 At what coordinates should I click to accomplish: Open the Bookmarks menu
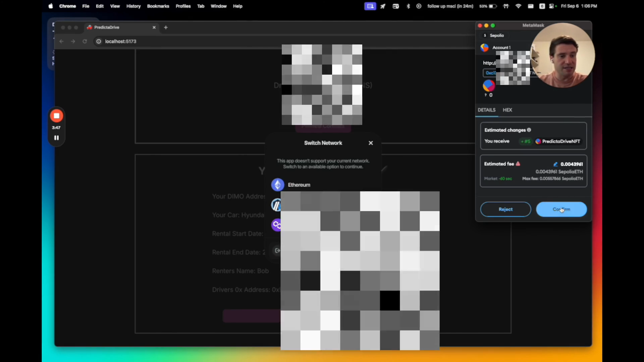coord(158,6)
